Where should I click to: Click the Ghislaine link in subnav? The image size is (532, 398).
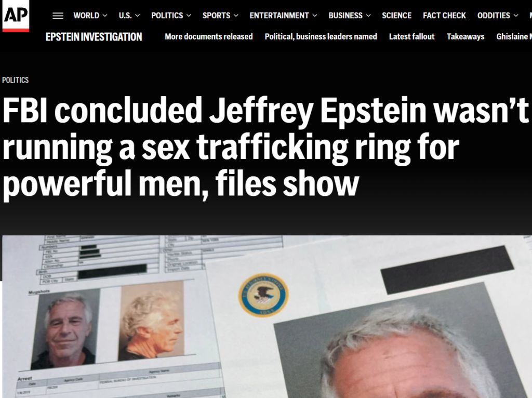coord(514,37)
